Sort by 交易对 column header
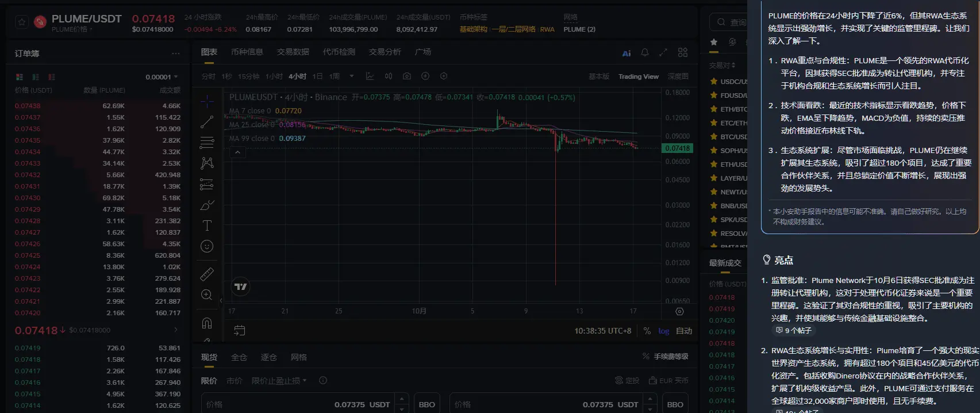980x413 pixels. (722, 66)
